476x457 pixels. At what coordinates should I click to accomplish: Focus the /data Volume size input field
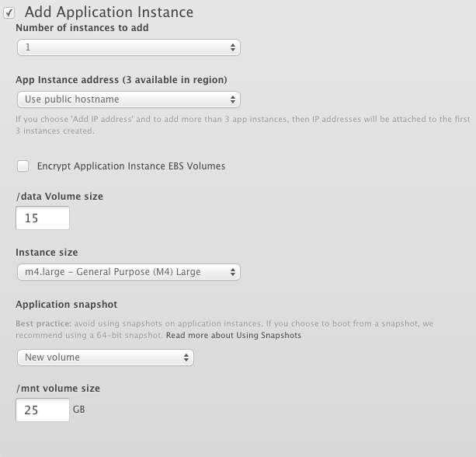pyautogui.click(x=43, y=218)
